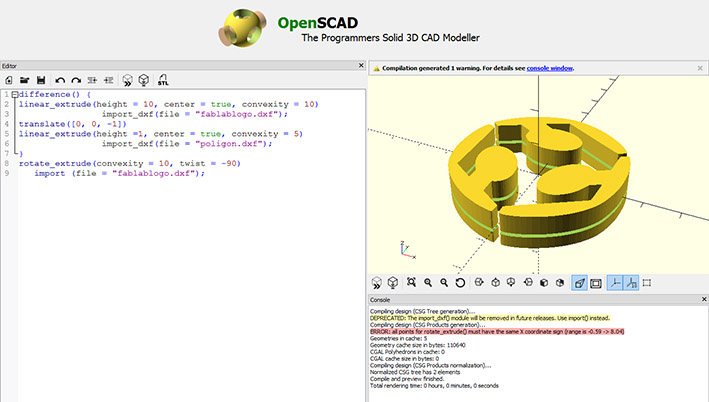
Task: Close the Console panel
Action: click(704, 299)
